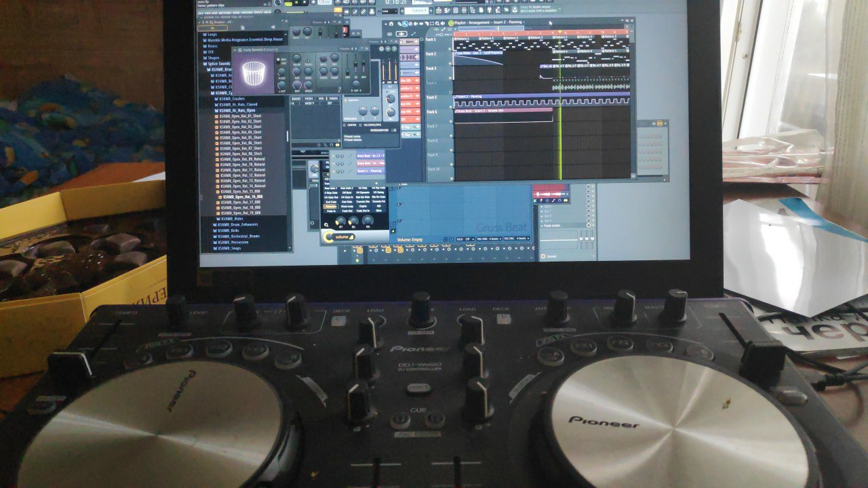
Task: Click the WET fader in Fruity Reeverb 2
Action: click(363, 62)
